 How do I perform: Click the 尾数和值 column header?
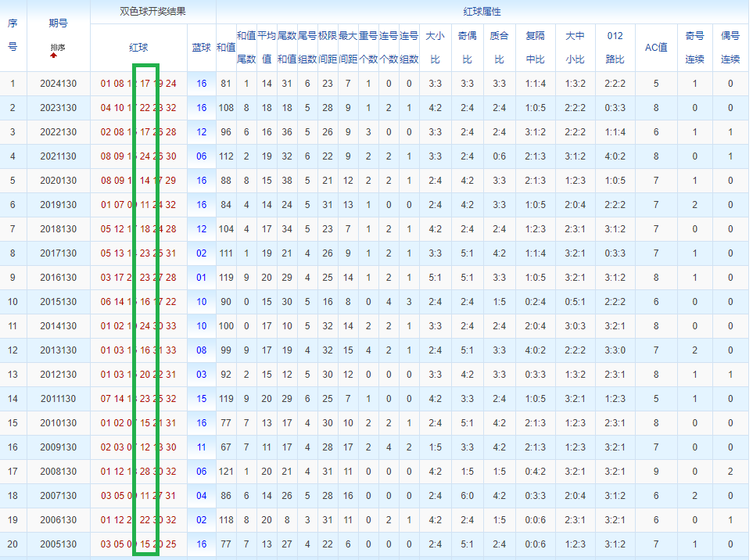coord(287,47)
